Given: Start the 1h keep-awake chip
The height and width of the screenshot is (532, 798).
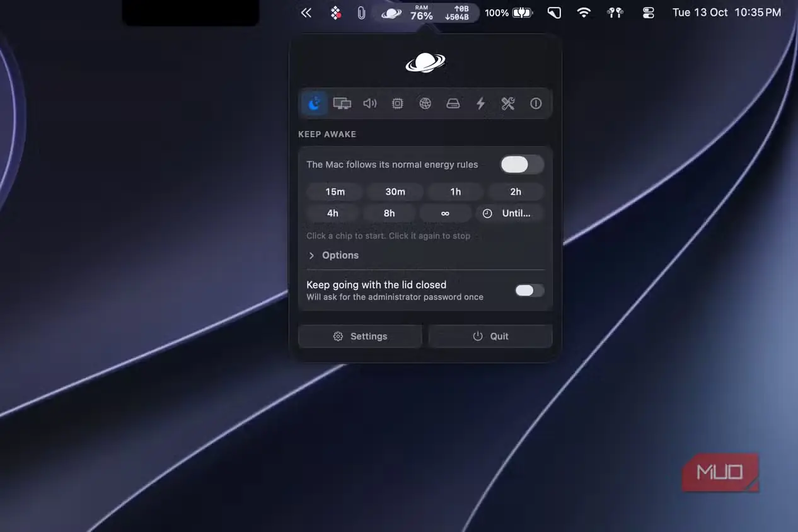Looking at the screenshot, I should (456, 192).
